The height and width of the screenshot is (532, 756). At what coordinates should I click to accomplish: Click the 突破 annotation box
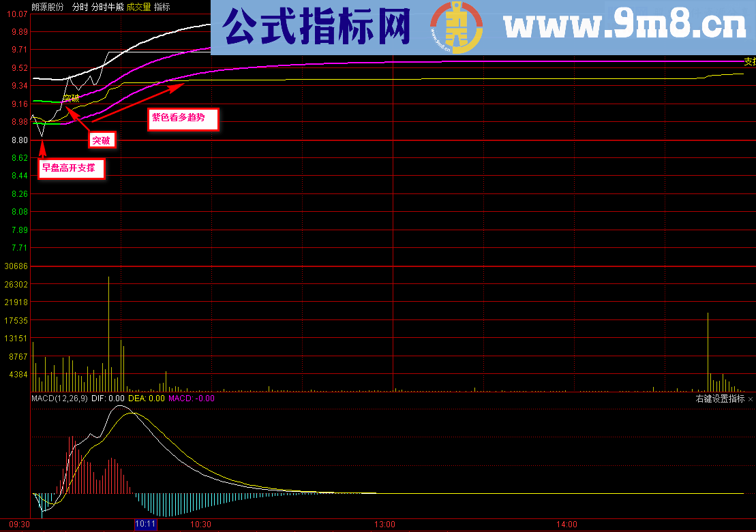101,140
